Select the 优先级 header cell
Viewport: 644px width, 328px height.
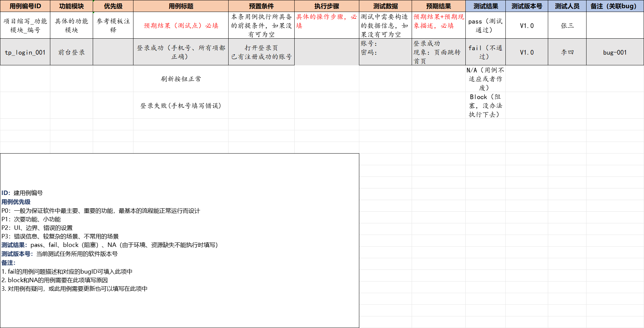(113, 6)
